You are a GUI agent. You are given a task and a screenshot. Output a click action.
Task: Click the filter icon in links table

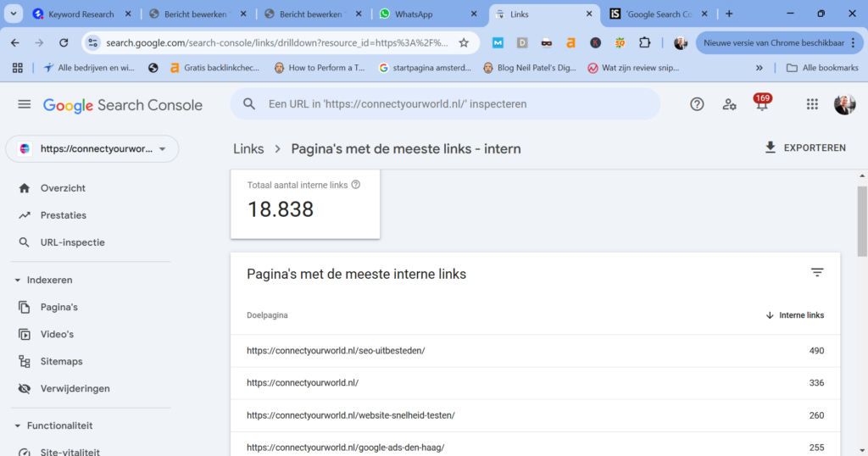817,273
